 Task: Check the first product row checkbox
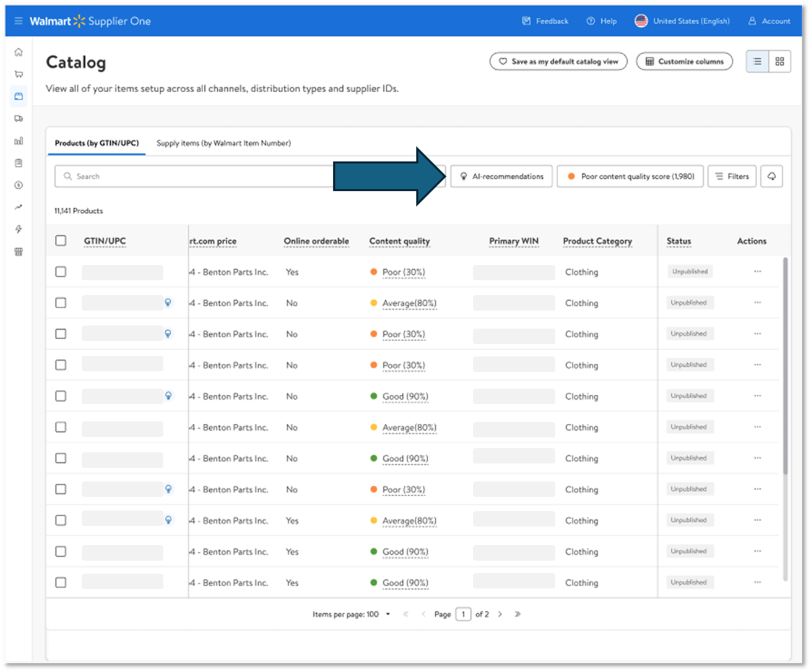click(61, 272)
